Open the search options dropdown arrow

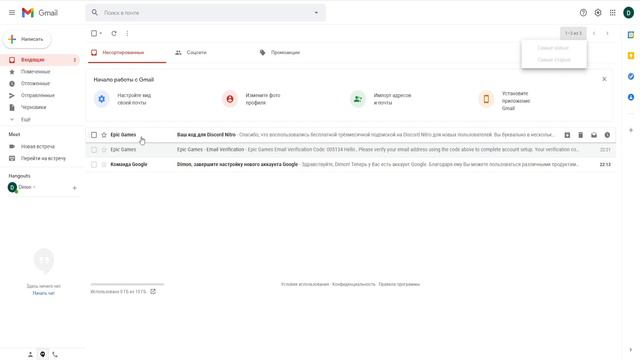coord(316,13)
